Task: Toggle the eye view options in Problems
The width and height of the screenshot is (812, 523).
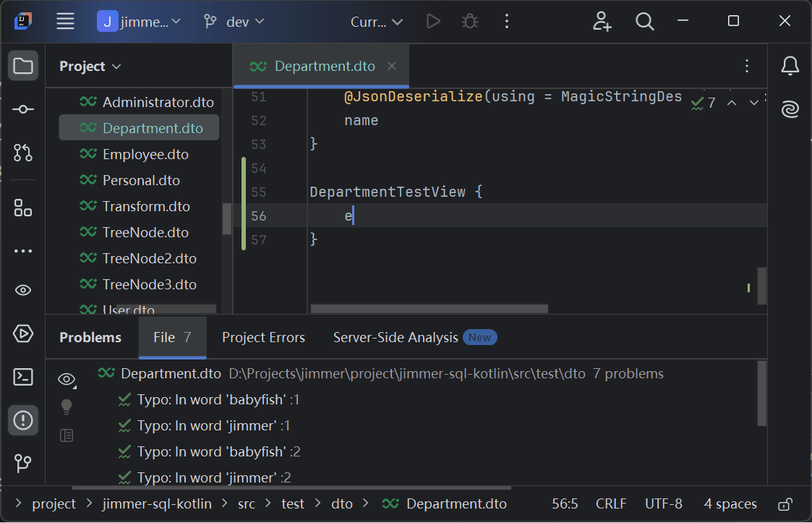Action: coord(67,379)
